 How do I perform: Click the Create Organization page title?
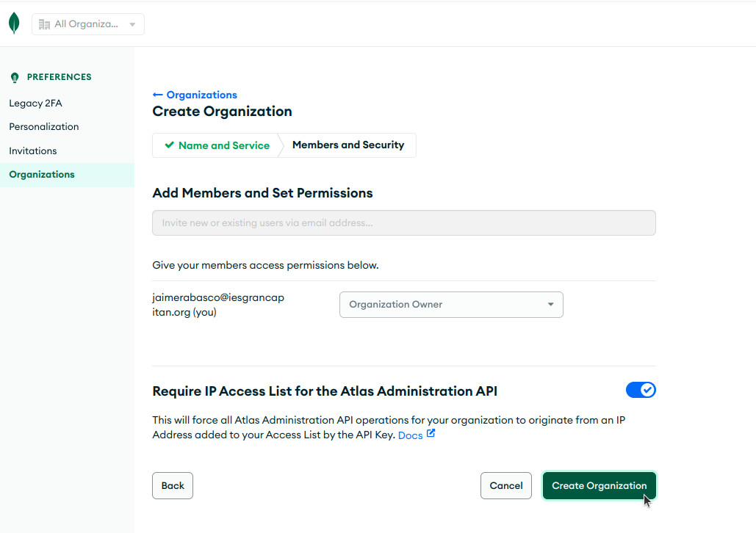click(x=223, y=112)
